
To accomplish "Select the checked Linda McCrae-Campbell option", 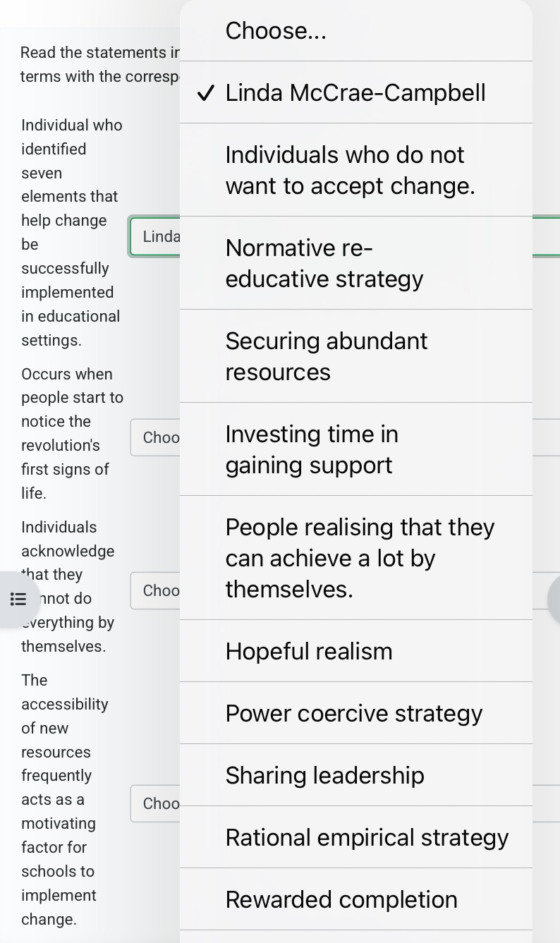I will point(355,92).
